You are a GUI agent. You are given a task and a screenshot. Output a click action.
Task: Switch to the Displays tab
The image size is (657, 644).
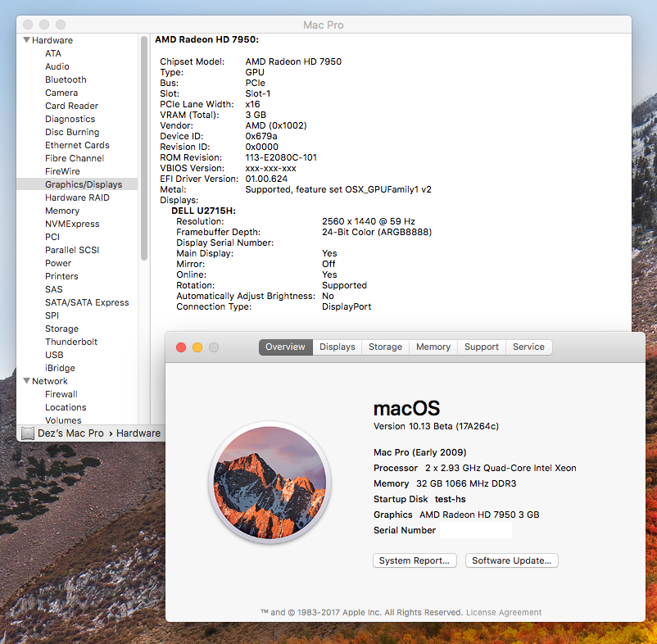point(338,347)
